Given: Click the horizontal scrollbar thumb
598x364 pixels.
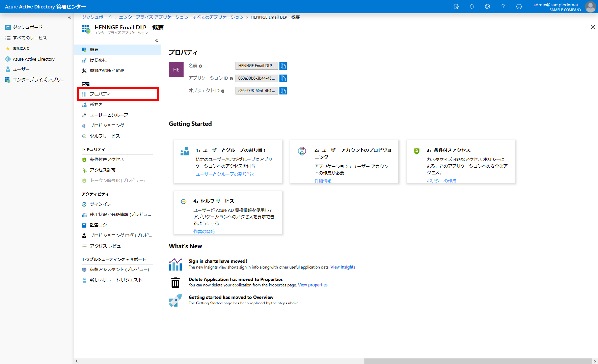Looking at the screenshot, I should pos(478,361).
